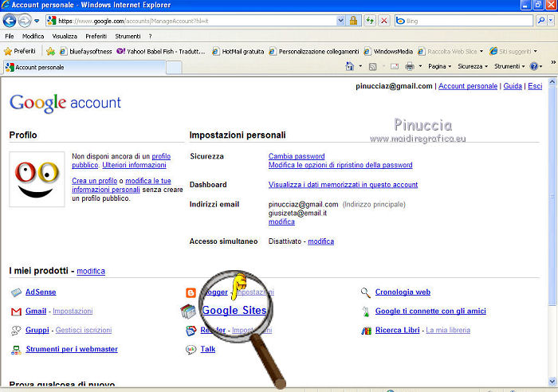
Task: Click the Strumenti per i webmaster icon
Action: [16, 350]
